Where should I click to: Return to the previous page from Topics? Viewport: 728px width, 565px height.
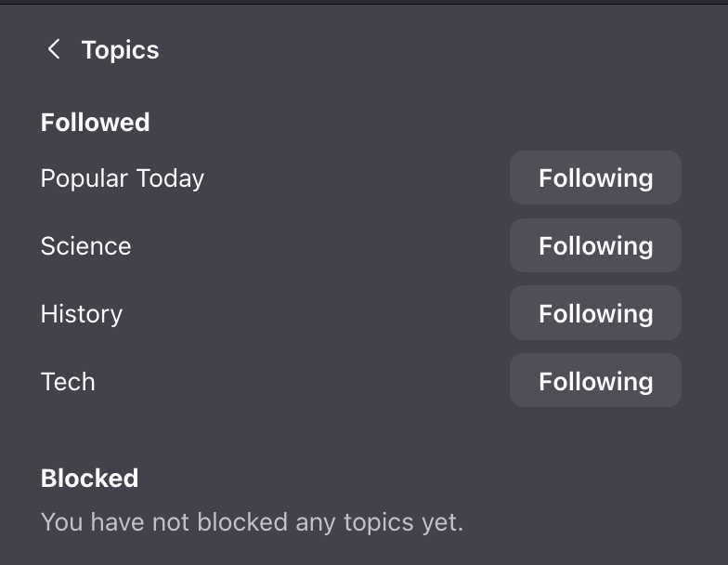[x=54, y=50]
